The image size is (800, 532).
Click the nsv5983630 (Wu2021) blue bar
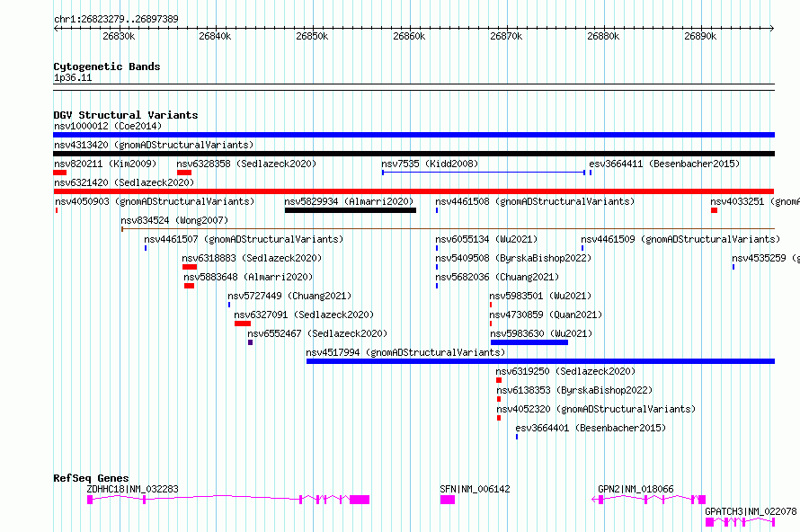click(529, 342)
